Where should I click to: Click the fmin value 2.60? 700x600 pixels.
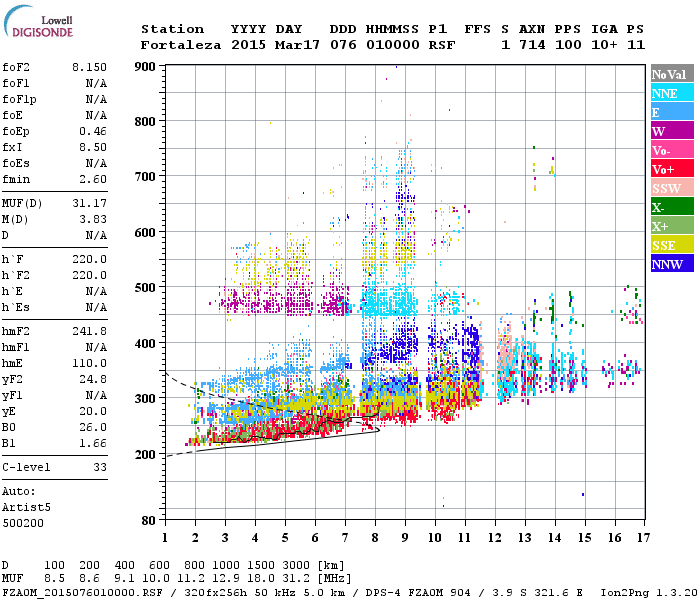click(93, 179)
